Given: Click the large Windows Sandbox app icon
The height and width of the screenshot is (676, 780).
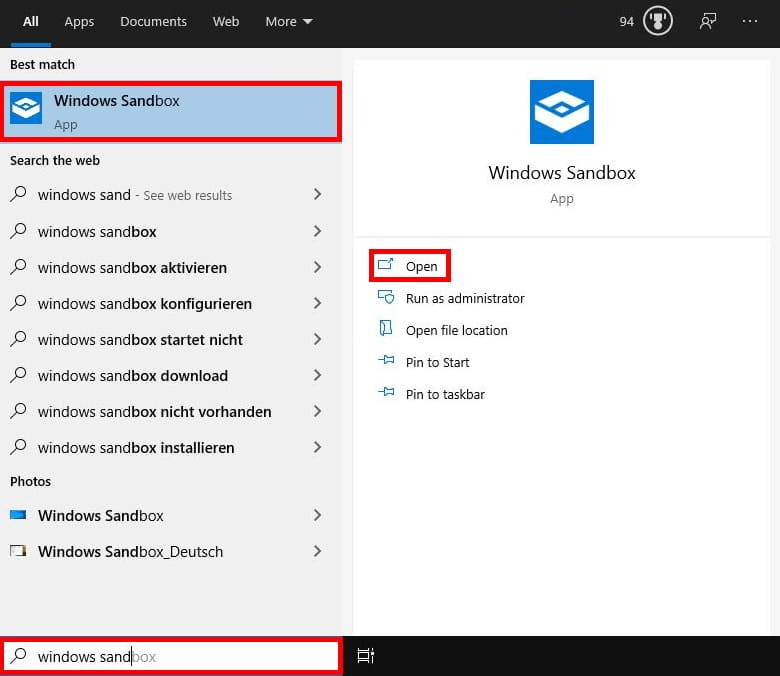Looking at the screenshot, I should [562, 112].
